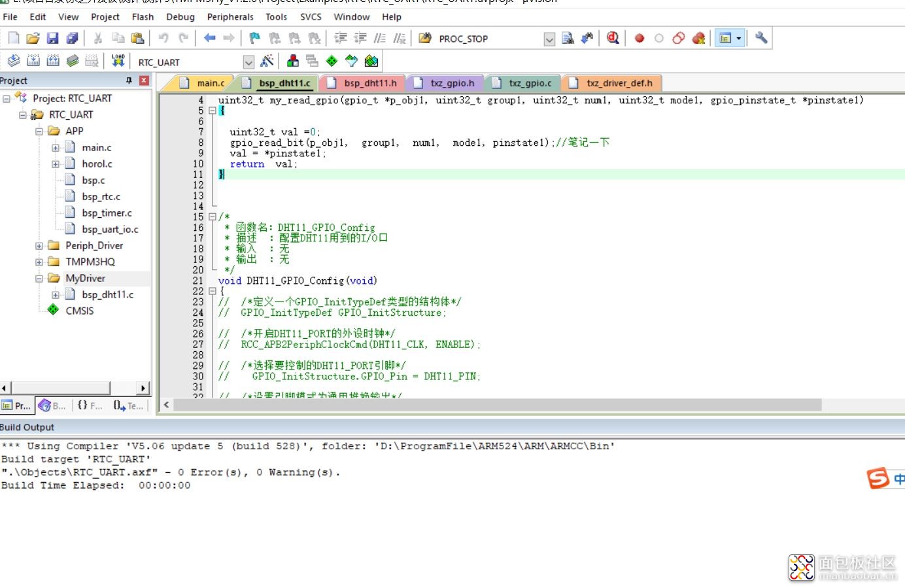Insert breakpoint red dot icon
Viewport: 905px width, 588px height.
click(640, 39)
